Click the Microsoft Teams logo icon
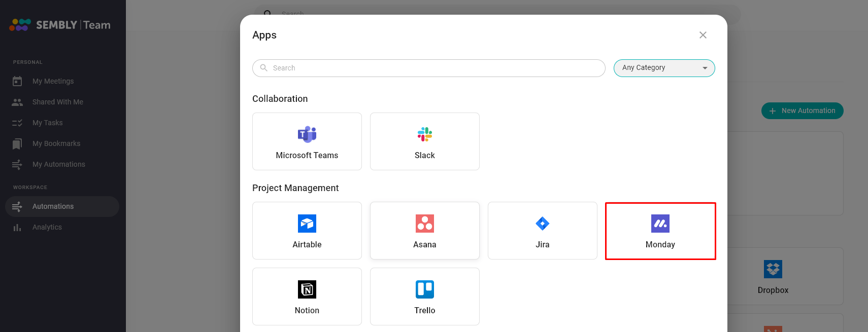 pyautogui.click(x=307, y=134)
